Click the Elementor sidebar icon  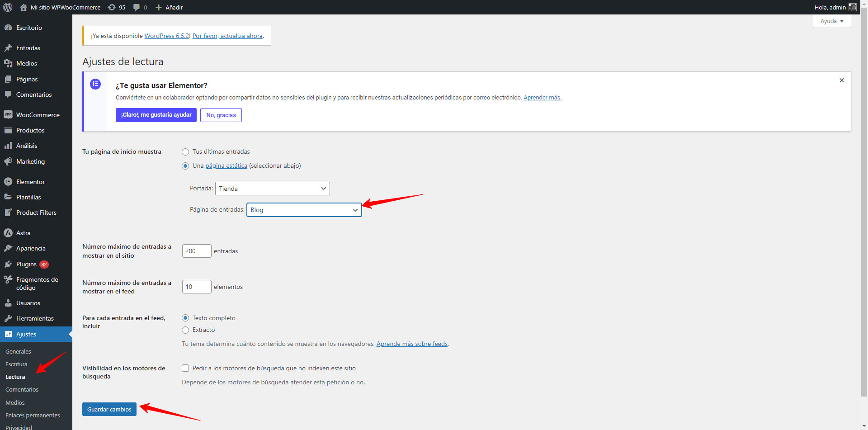(8, 182)
